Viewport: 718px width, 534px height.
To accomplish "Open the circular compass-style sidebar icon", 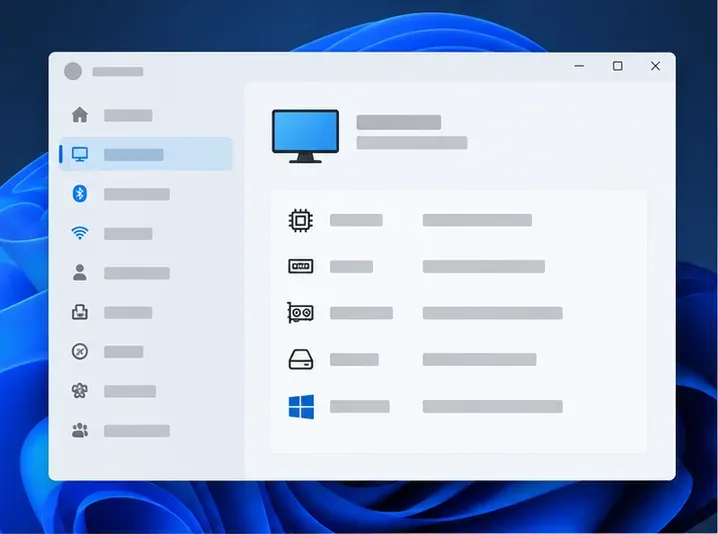I will 80,352.
